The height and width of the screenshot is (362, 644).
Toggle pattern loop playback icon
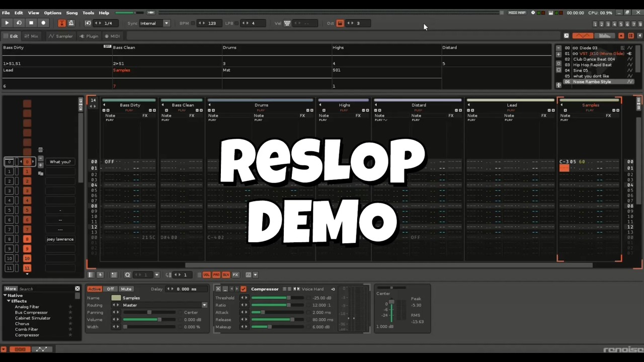coord(19,23)
